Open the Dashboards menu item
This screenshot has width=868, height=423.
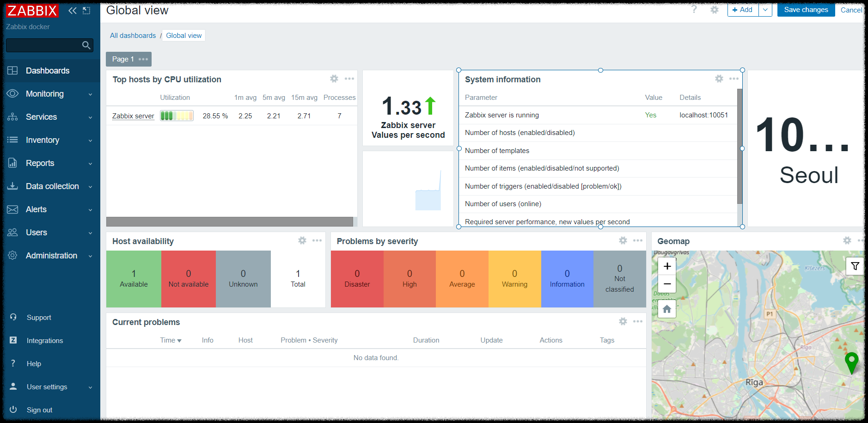tap(50, 71)
